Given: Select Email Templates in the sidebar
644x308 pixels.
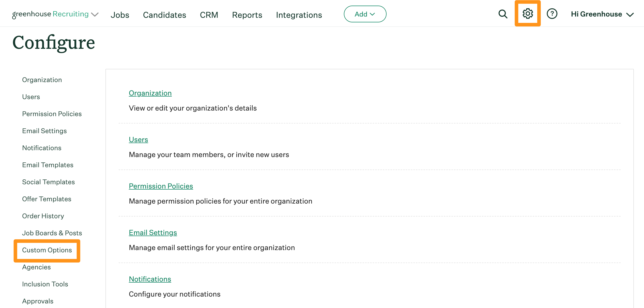Looking at the screenshot, I should coord(48,165).
